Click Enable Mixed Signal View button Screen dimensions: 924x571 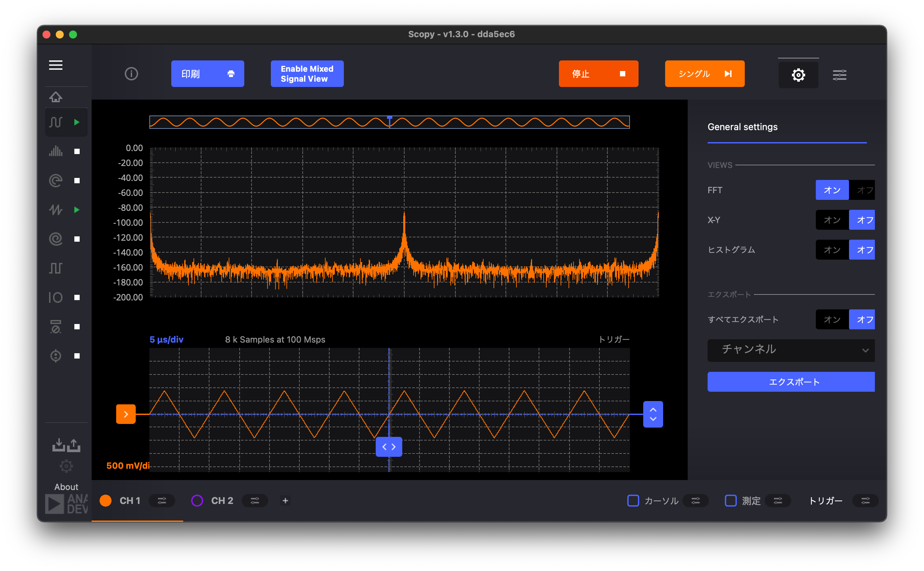coord(307,74)
